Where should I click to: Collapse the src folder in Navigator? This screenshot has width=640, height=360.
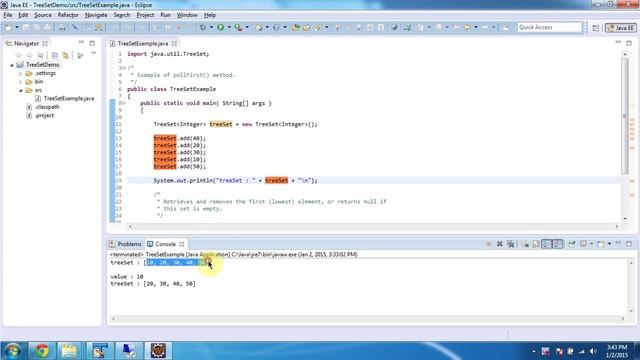click(21, 90)
